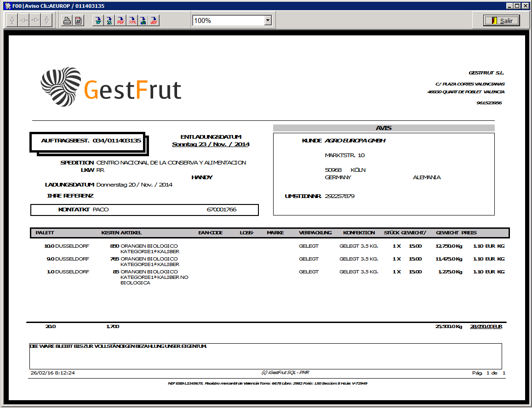The width and height of the screenshot is (532, 408).
Task: Minimize the Aviso report window
Action: (x=510, y=6)
